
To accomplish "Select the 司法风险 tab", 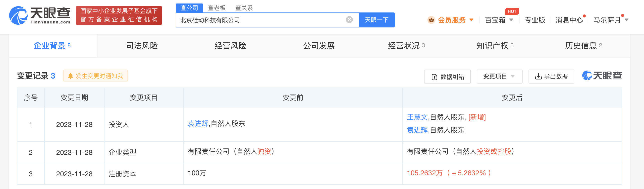I will click(x=142, y=46).
